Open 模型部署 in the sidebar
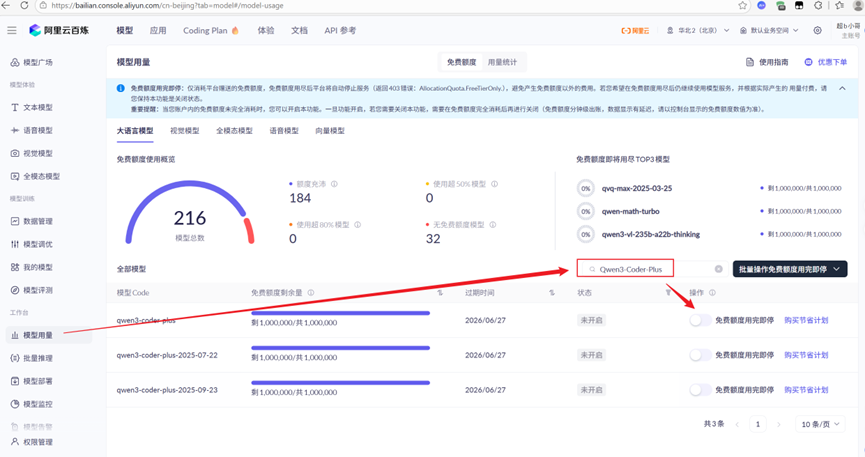This screenshot has width=865, height=457. click(32, 381)
